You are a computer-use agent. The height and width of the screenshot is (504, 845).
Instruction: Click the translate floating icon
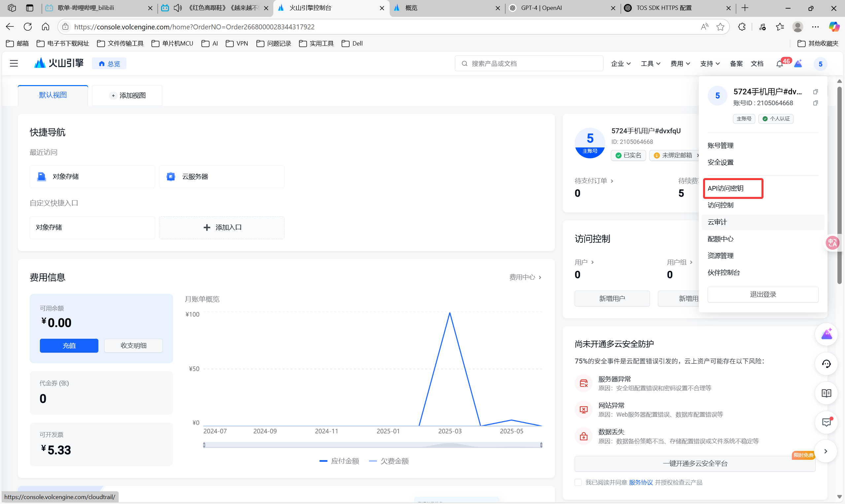tap(832, 242)
